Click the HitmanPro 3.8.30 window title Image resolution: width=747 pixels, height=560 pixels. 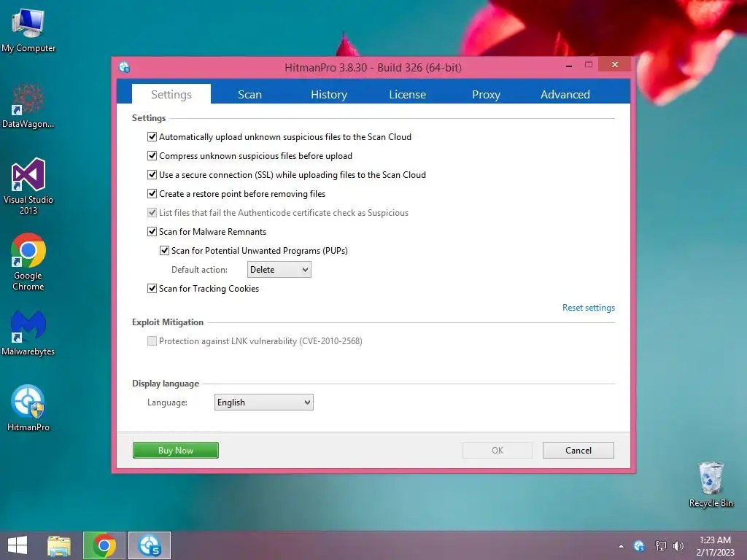tap(373, 68)
